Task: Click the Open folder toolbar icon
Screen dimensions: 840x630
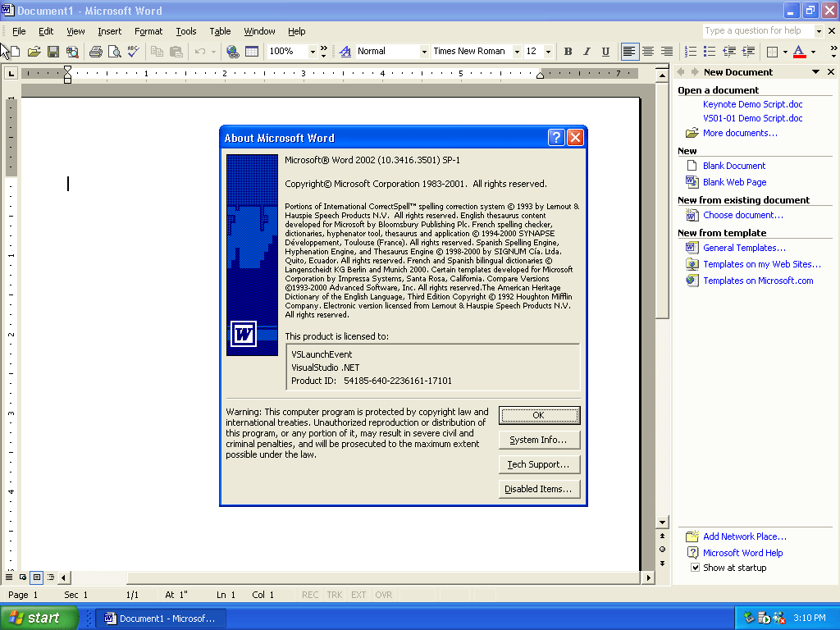Action: pos(34,52)
